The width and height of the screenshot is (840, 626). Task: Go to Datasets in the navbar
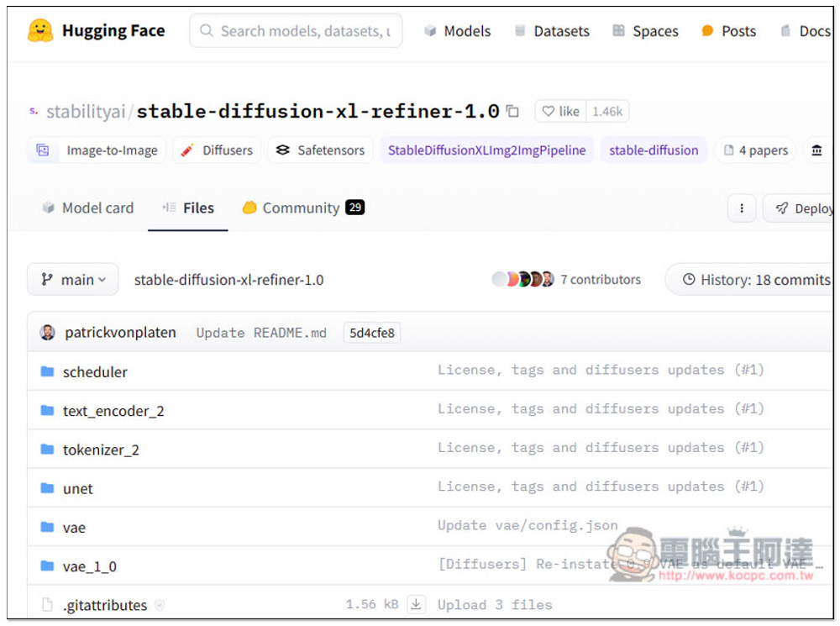pos(552,31)
